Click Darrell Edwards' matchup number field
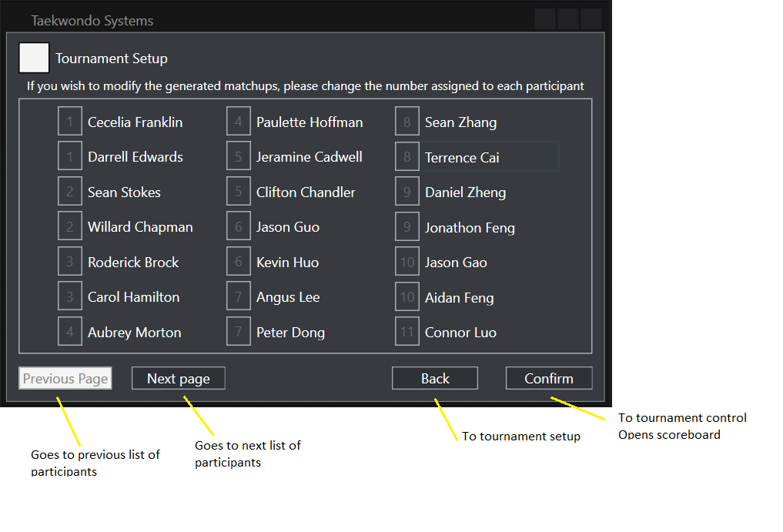 pyautogui.click(x=70, y=156)
